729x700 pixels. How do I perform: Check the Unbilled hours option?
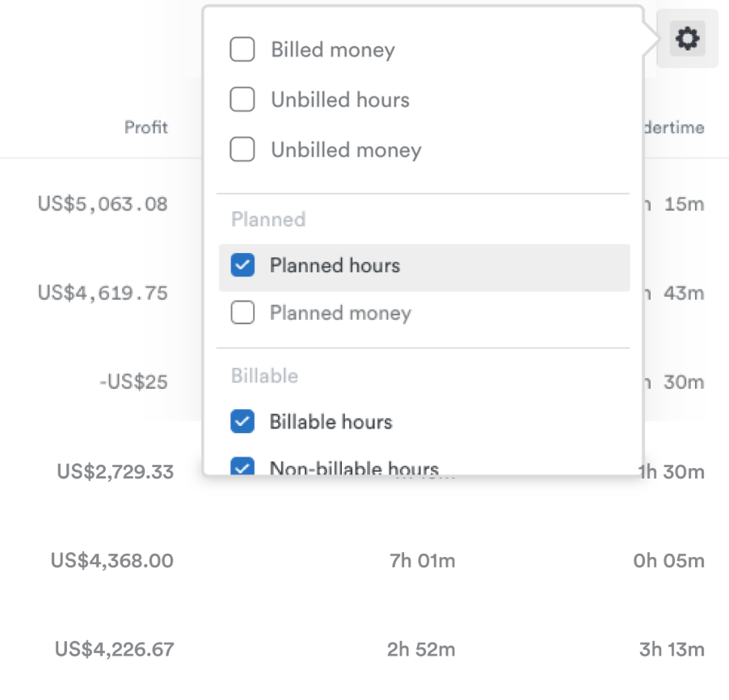242,99
